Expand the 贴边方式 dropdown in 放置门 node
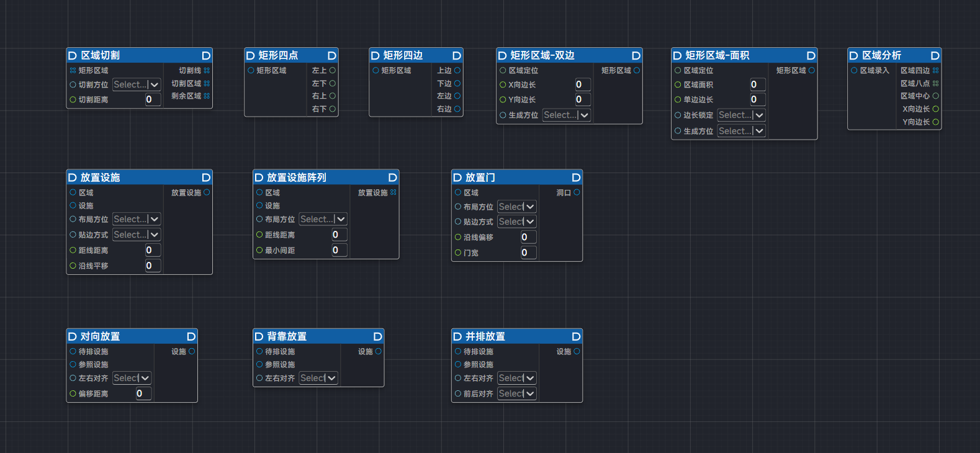Screen dimensions: 980x453 [516, 222]
